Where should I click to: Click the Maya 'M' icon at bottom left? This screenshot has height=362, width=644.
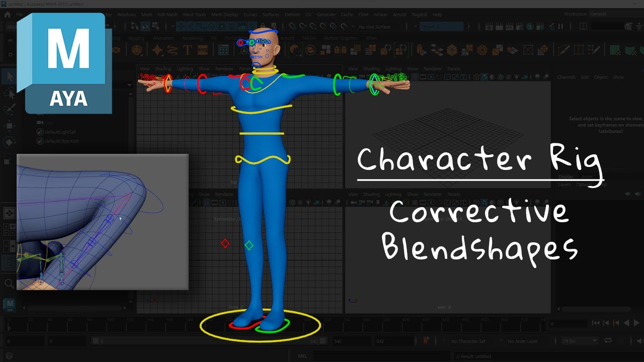[10, 304]
